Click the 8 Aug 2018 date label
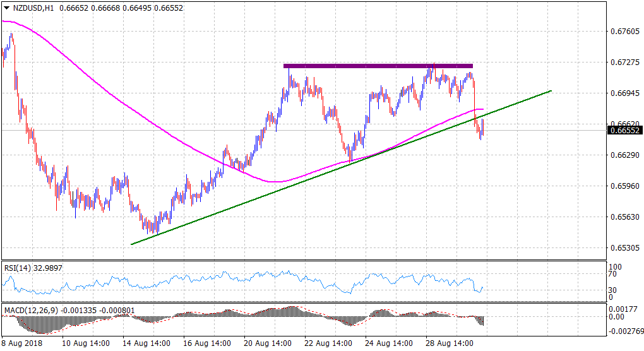The image size is (644, 351). 21,343
